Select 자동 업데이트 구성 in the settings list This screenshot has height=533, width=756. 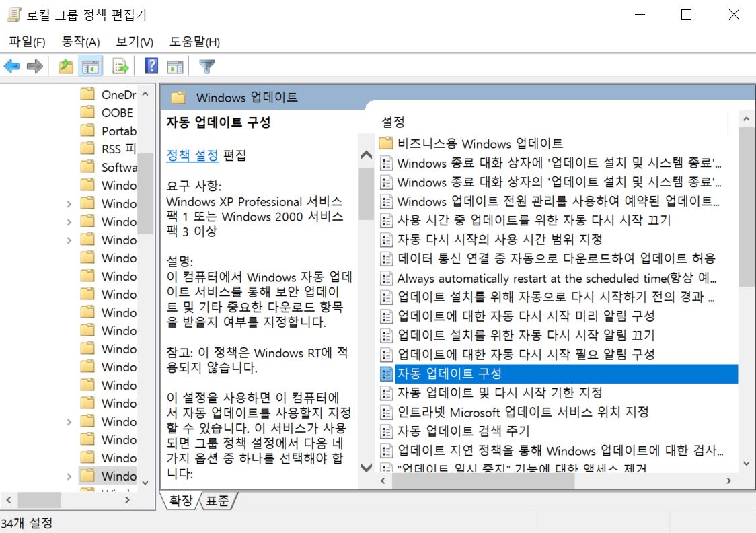pyautogui.click(x=559, y=374)
